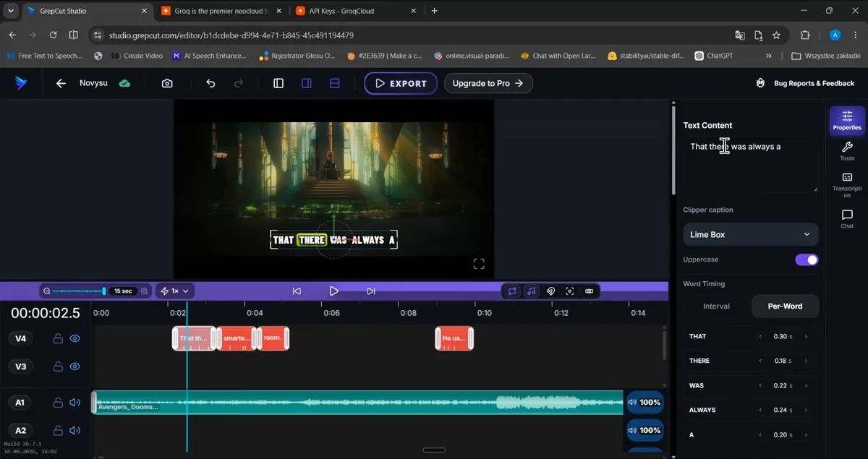Select the 'He us...' caption clip

(454, 338)
